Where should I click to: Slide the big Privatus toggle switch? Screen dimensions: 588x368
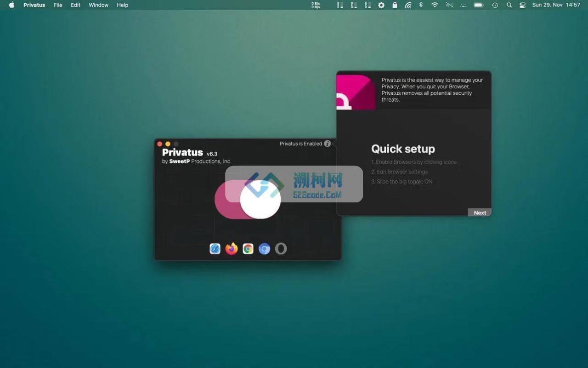coord(248,199)
